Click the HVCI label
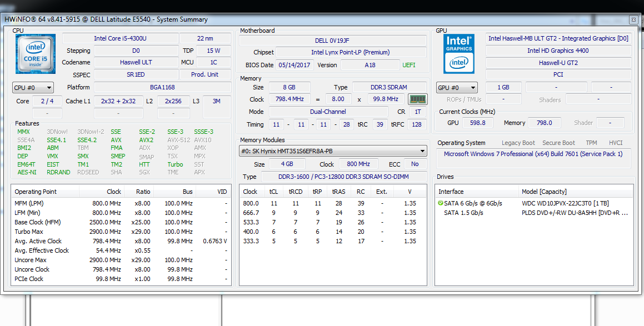The height and width of the screenshot is (326, 644). [x=616, y=143]
